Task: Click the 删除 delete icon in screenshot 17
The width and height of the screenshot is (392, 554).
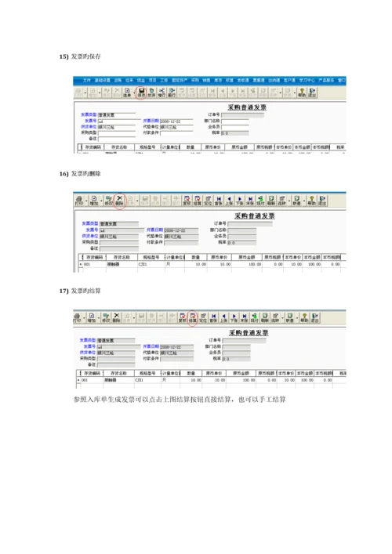Action: pyautogui.click(x=116, y=317)
